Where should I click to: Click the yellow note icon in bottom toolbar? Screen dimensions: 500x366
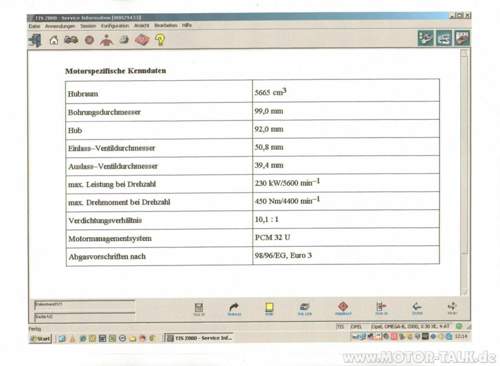tap(269, 308)
